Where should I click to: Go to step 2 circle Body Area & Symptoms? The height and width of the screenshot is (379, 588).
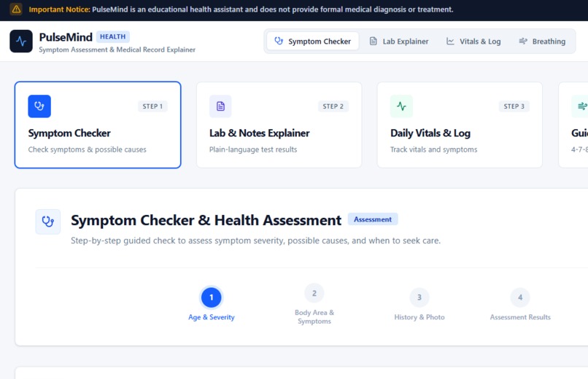coord(314,293)
